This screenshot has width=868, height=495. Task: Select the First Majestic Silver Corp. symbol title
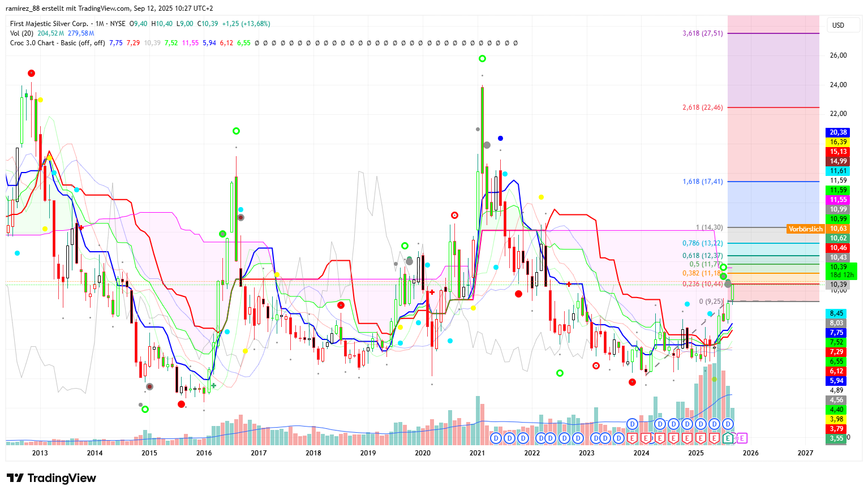[49, 24]
